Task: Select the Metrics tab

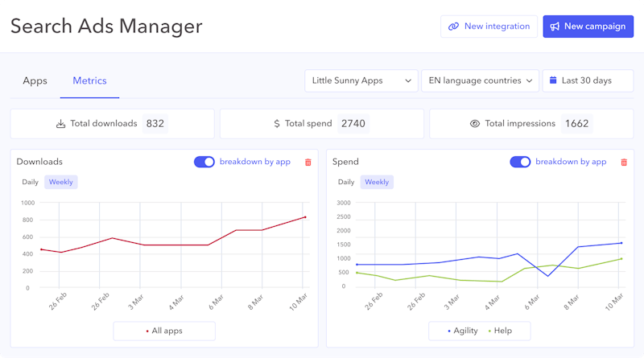Action: (x=89, y=81)
